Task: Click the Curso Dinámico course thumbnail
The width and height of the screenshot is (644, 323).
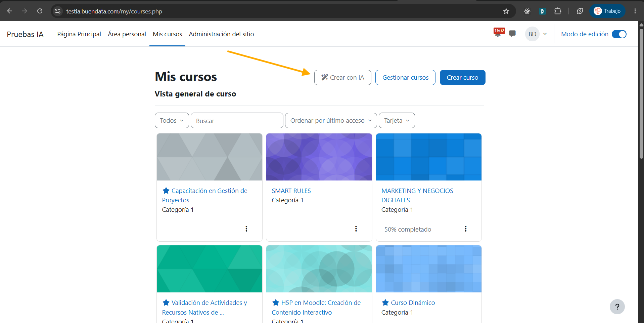Action: point(428,269)
